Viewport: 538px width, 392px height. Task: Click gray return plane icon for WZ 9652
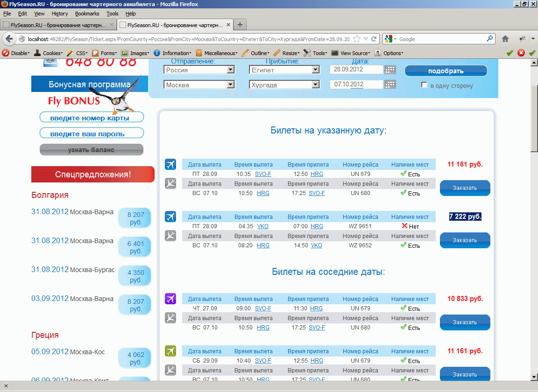(x=170, y=236)
